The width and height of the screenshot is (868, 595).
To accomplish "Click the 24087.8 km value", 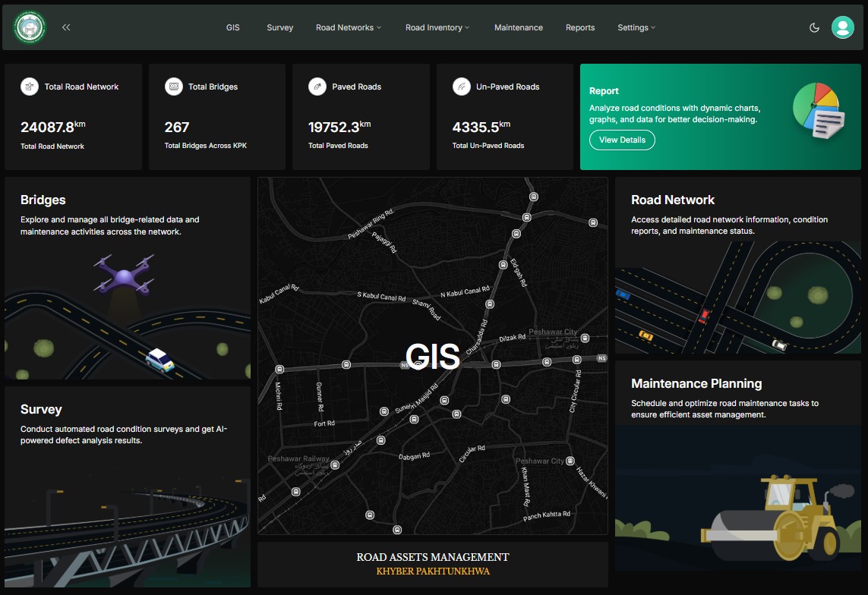I will [52, 127].
